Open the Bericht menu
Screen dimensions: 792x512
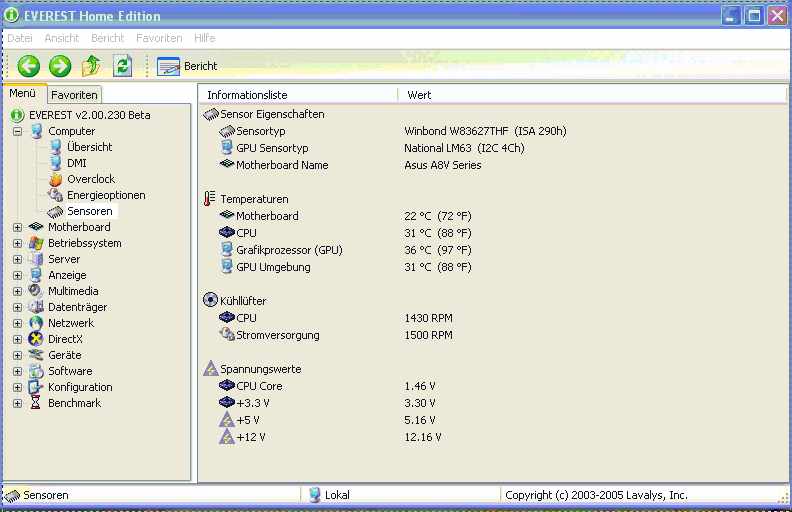click(x=108, y=38)
